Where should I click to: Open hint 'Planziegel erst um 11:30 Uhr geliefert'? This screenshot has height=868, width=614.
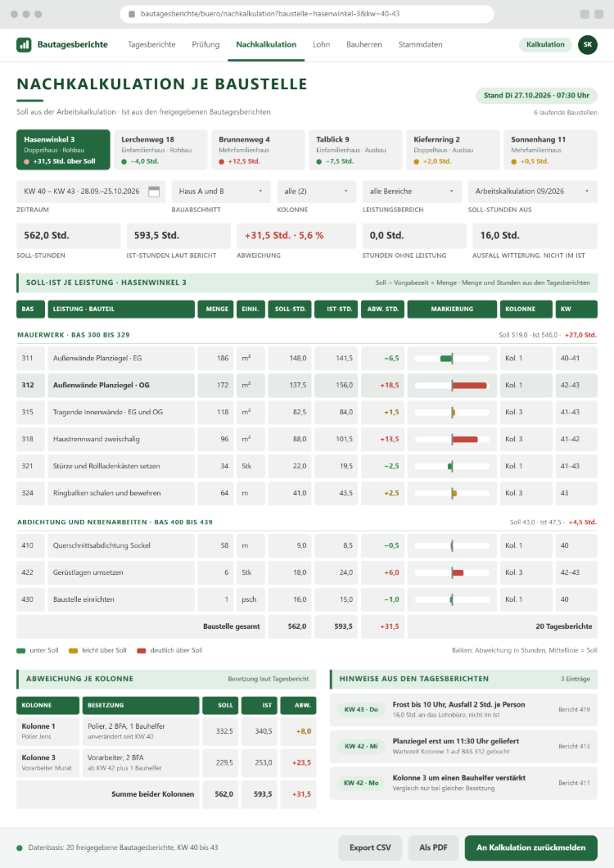(x=463, y=746)
